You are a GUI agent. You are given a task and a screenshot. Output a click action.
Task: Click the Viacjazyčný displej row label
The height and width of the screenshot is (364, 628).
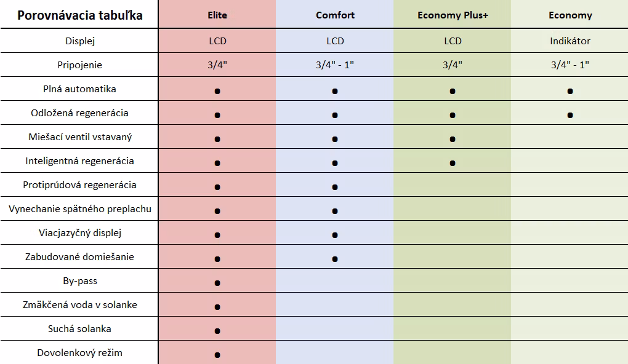click(x=79, y=233)
